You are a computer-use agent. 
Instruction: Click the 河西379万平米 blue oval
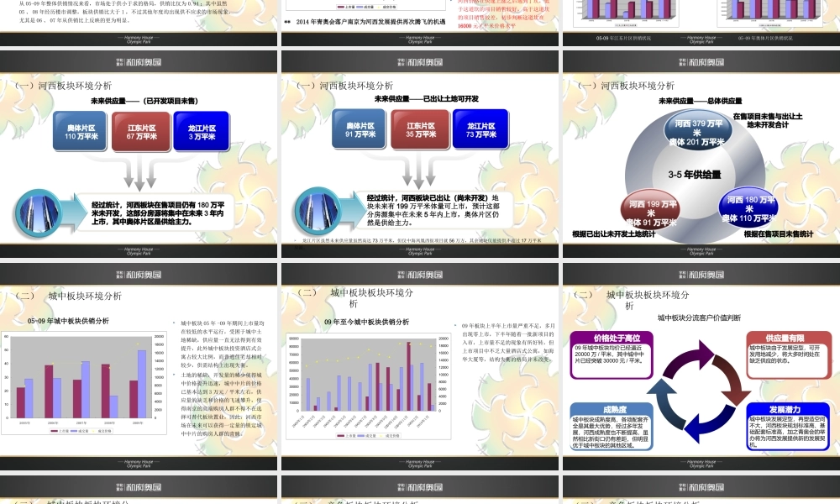click(696, 132)
